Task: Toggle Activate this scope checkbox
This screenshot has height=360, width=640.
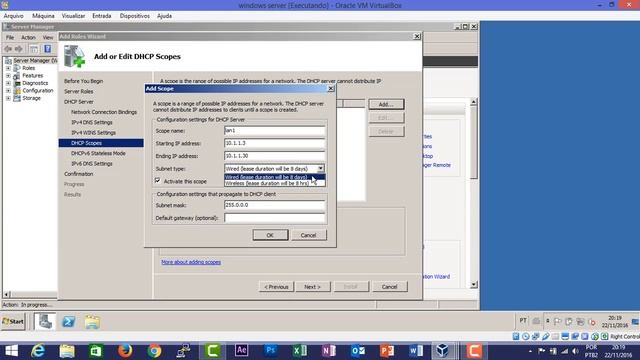Action: 158,180
